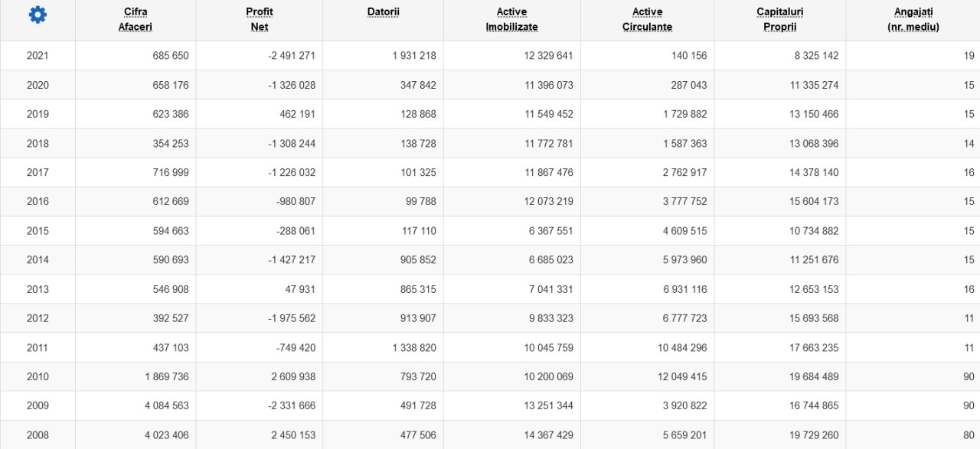Click the 2012 year cell
This screenshot has width=980, height=449.
coord(38,318)
